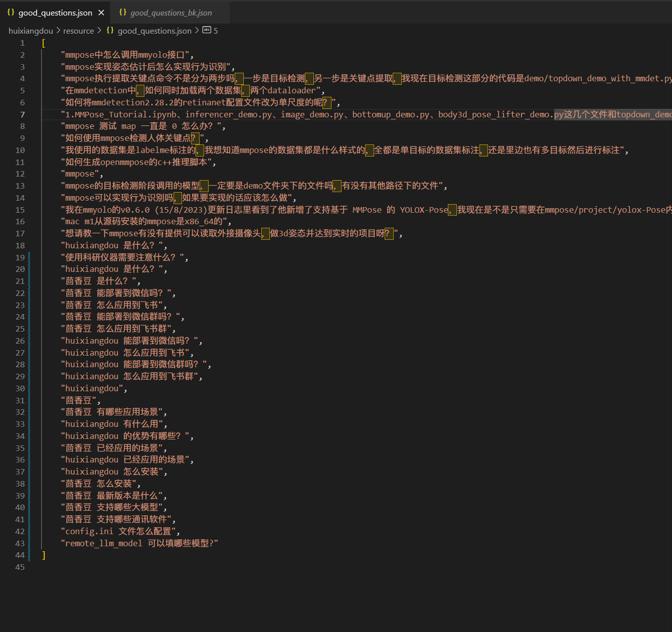672x632 pixels.
Task: Click line "mmpose的目标检测阶段调用的模型"
Action: 254,186
